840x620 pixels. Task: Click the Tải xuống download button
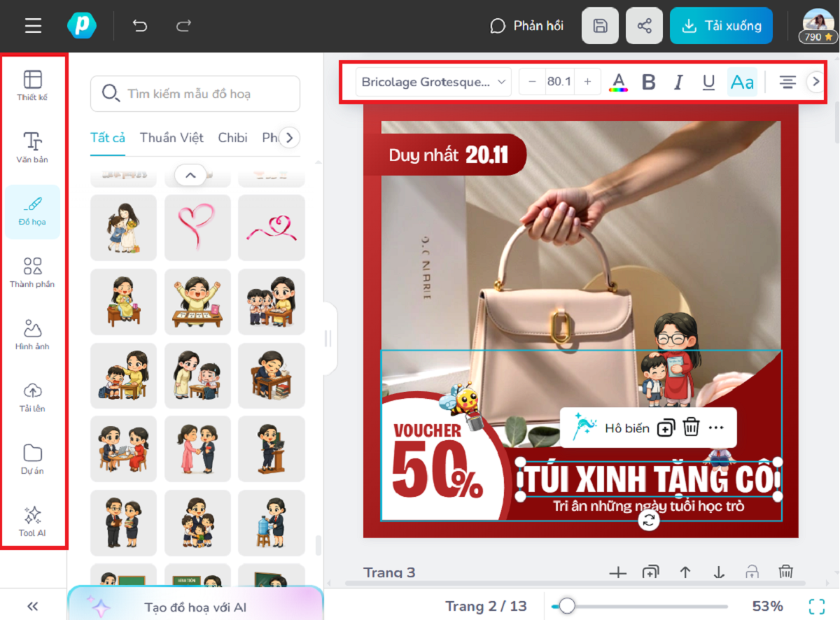pyautogui.click(x=721, y=26)
